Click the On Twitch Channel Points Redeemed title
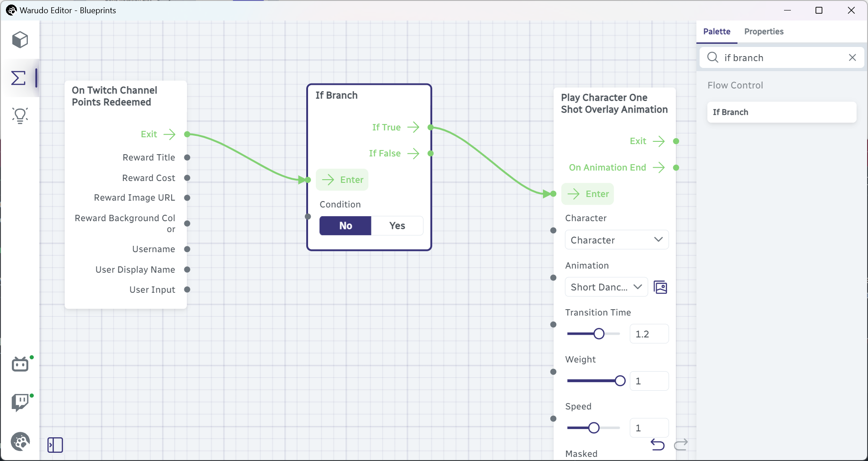Screen dimensions: 868x461 pos(114,96)
